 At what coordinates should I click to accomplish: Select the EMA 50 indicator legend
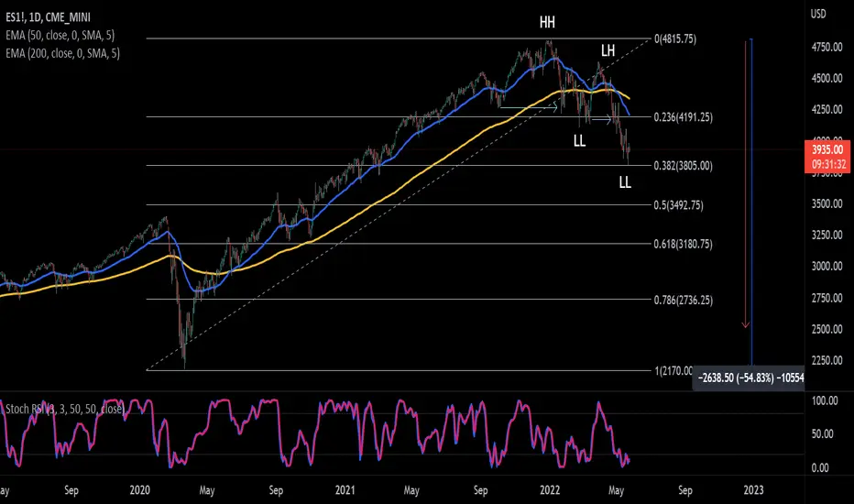60,36
